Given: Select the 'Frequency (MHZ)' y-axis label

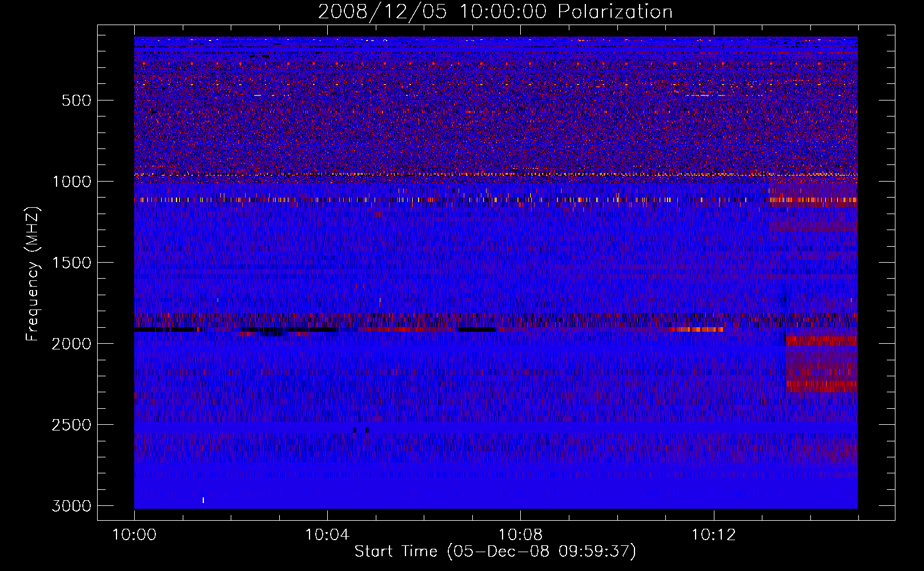Looking at the screenshot, I should click(33, 274).
